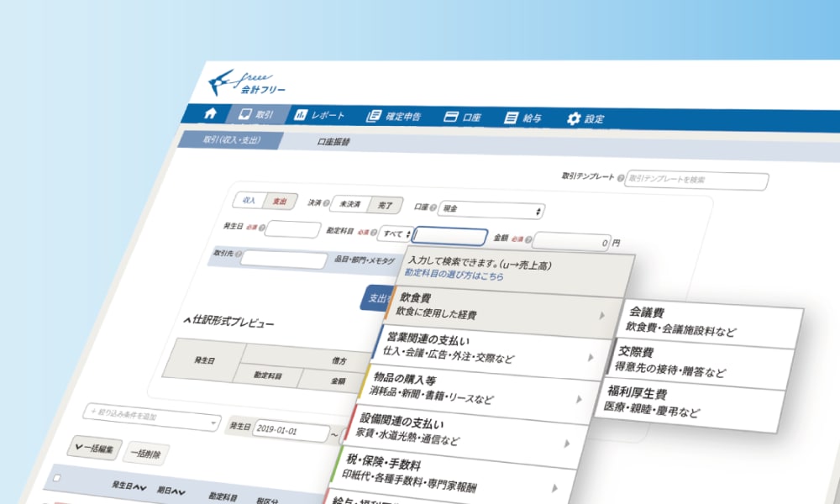840x504 pixels.
Task: Switch to 取引(収入・支出) tab
Action: pos(231,139)
